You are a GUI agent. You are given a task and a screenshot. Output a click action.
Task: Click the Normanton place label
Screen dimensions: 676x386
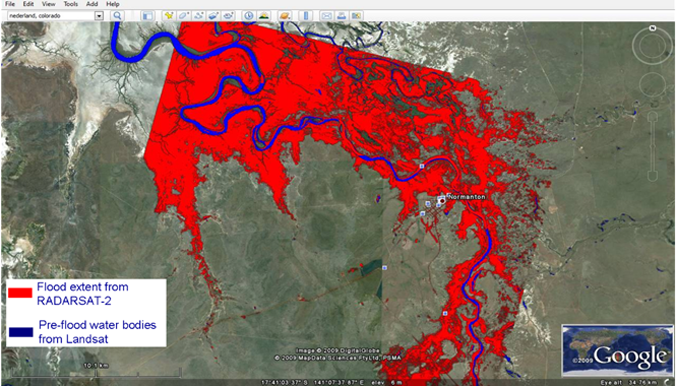tap(467, 197)
